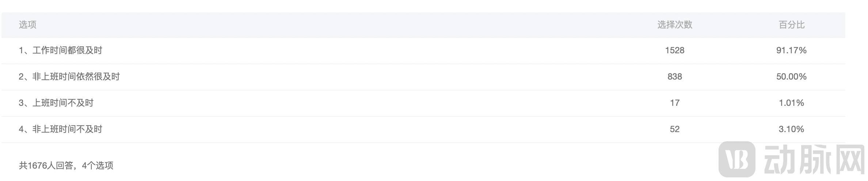The image size is (868, 181).
Task: Click the count value 1528
Action: (x=674, y=50)
